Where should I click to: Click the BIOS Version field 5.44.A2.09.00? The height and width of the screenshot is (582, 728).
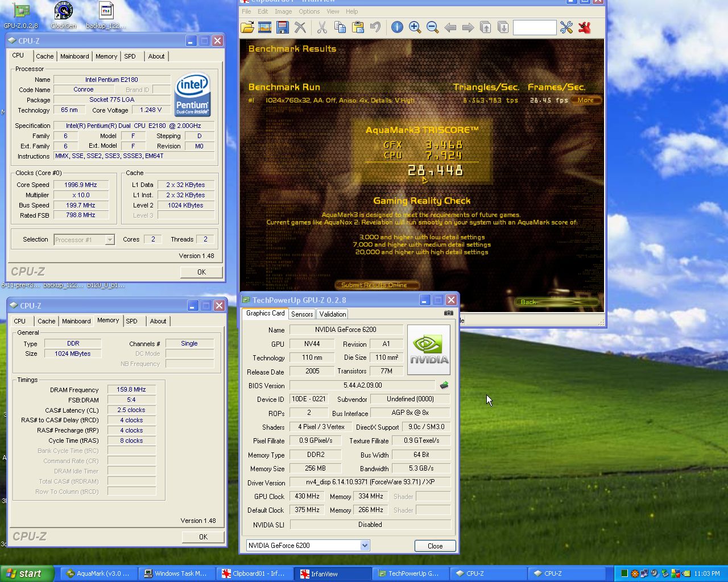click(x=363, y=385)
